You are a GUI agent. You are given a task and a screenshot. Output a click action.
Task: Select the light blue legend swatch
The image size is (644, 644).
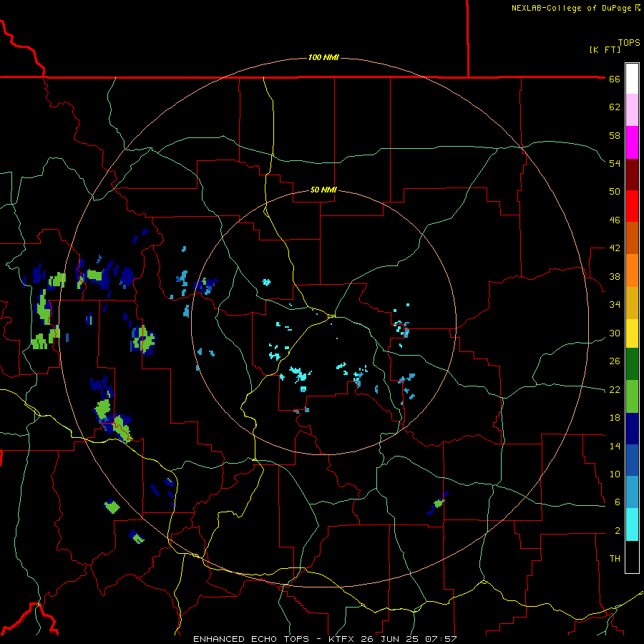(x=632, y=492)
